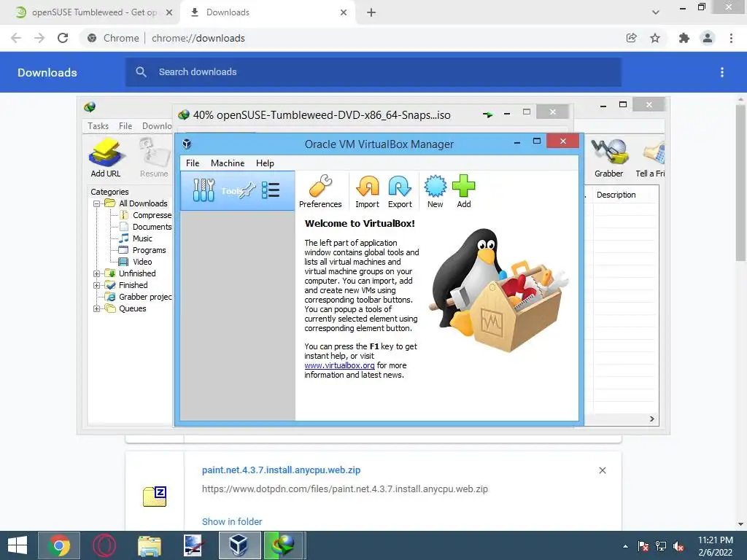
Task: Reload the Chrome page
Action: (63, 38)
